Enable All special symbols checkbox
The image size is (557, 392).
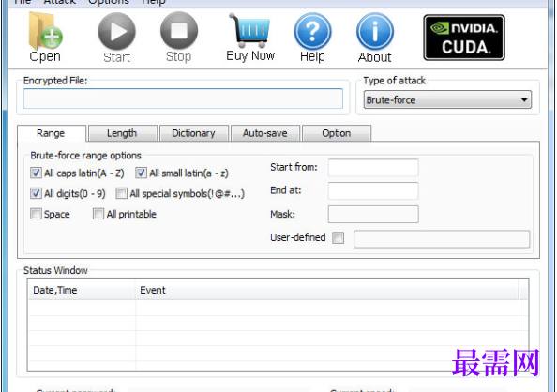click(x=121, y=194)
